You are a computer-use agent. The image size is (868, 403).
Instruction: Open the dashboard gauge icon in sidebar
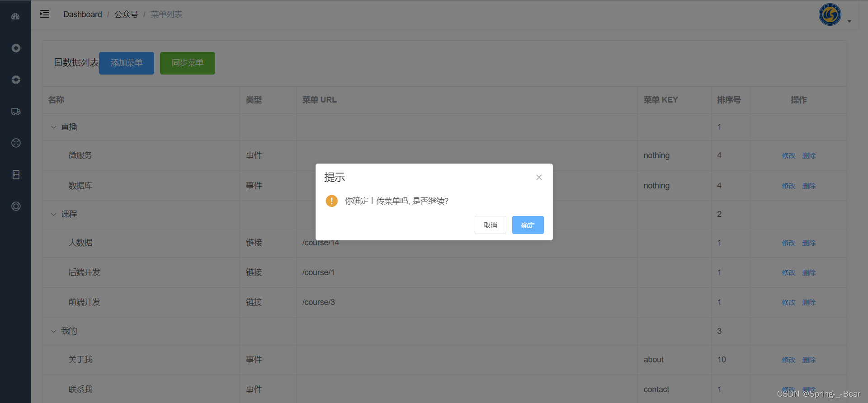(16, 16)
